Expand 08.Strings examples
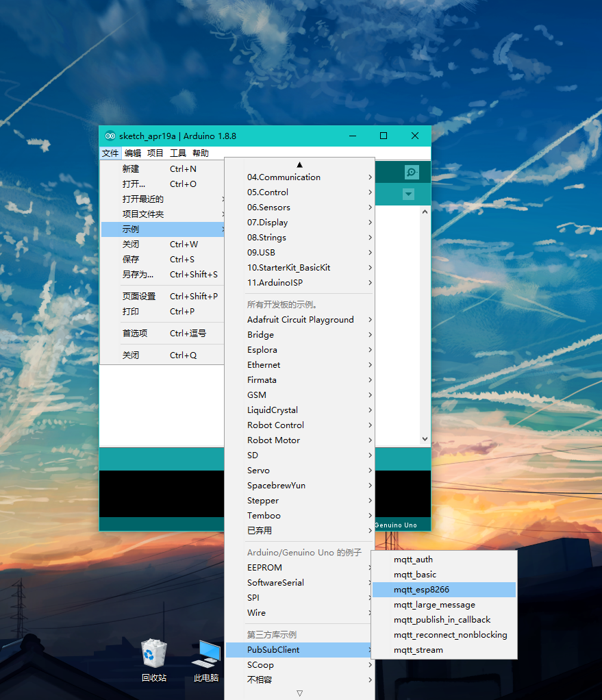 tap(299, 238)
